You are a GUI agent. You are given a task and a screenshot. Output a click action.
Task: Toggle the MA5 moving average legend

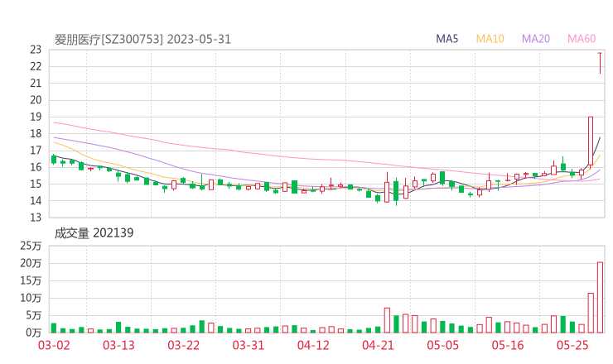pyautogui.click(x=446, y=39)
